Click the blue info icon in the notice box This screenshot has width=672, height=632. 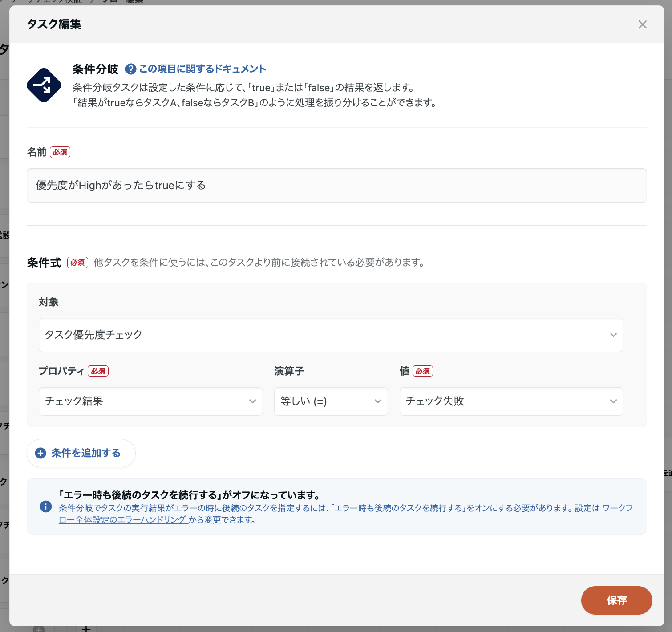coord(45,506)
